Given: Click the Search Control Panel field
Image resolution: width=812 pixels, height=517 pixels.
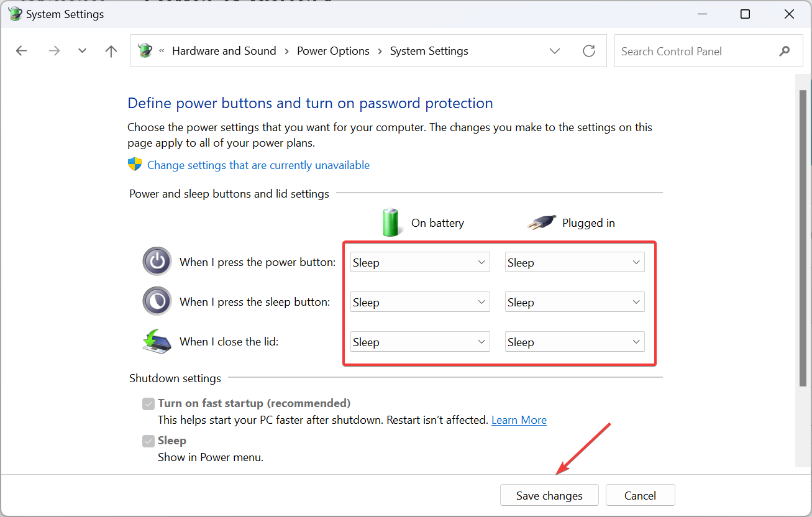Looking at the screenshot, I should point(708,51).
